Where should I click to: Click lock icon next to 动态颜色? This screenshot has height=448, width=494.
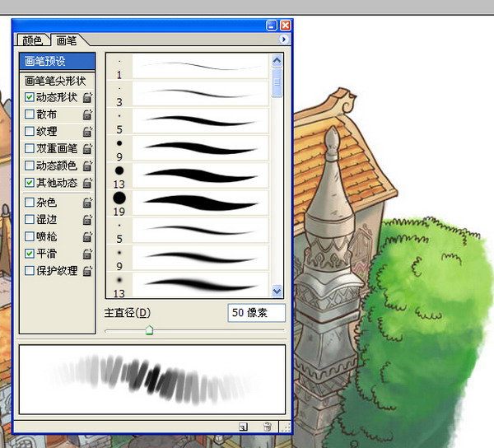[x=87, y=166]
